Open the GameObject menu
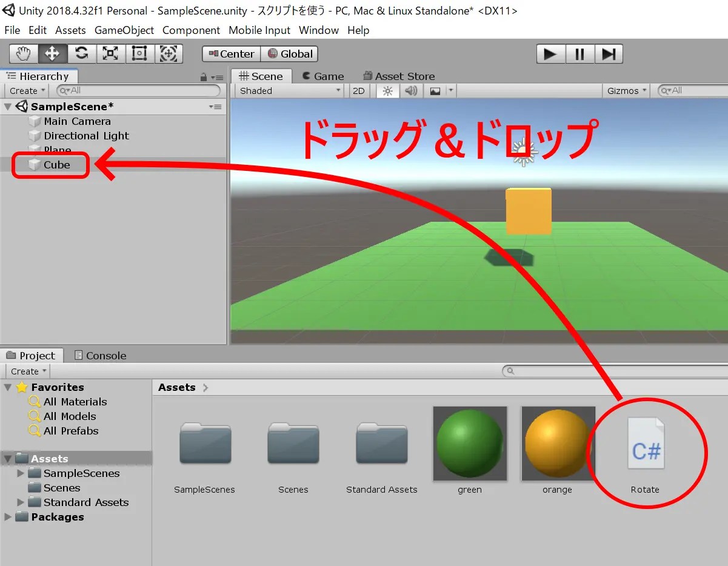 124,30
